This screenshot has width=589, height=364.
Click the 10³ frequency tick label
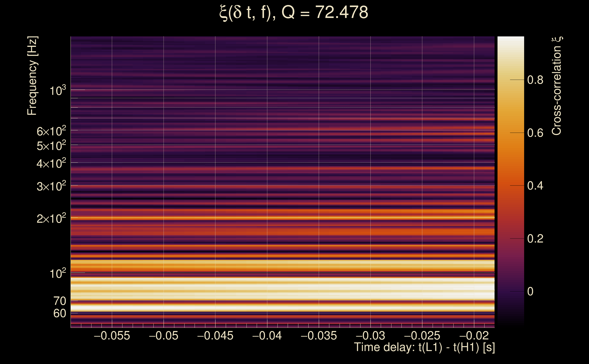58,91
